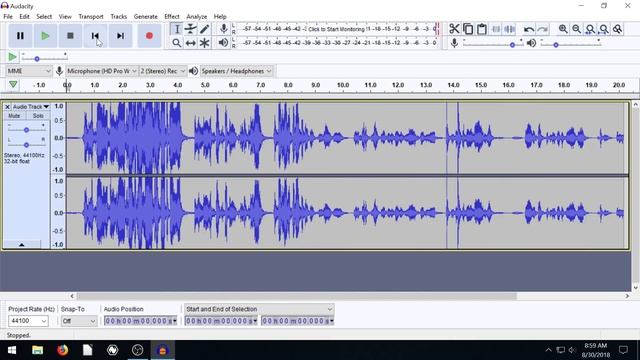Image resolution: width=640 pixels, height=360 pixels.
Task: Click the Trim audio icon
Action: 496,29
